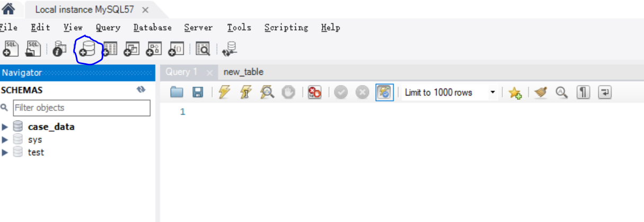Switch to the new_table tab

coord(243,72)
